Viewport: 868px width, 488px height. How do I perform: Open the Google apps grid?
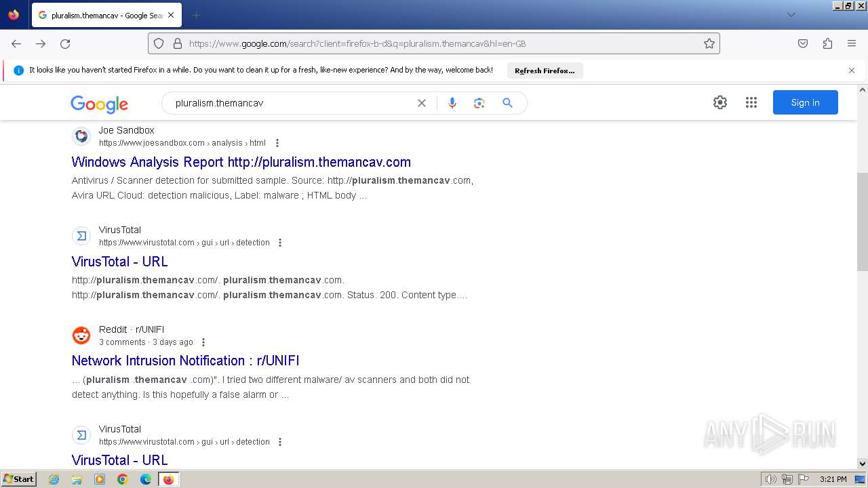click(x=751, y=102)
